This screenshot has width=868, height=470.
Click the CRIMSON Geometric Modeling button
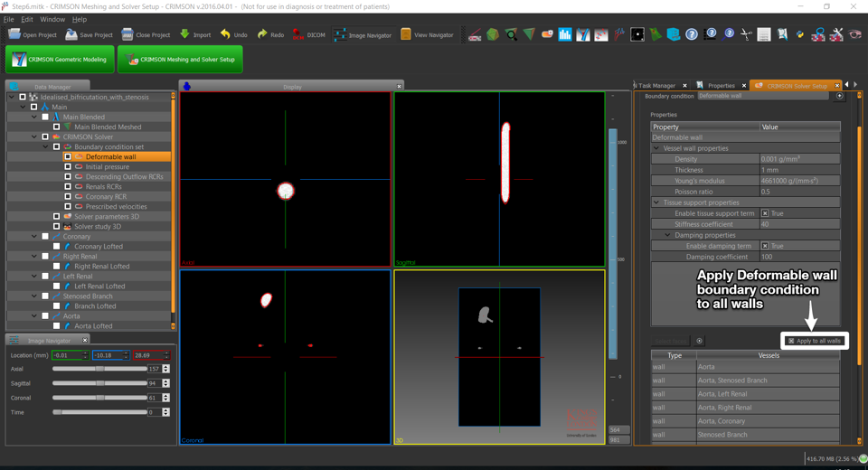tap(60, 60)
